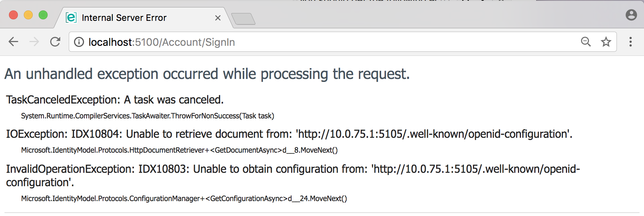Click the IOException IDX10804 error line
The image size is (644, 216).
(289, 134)
